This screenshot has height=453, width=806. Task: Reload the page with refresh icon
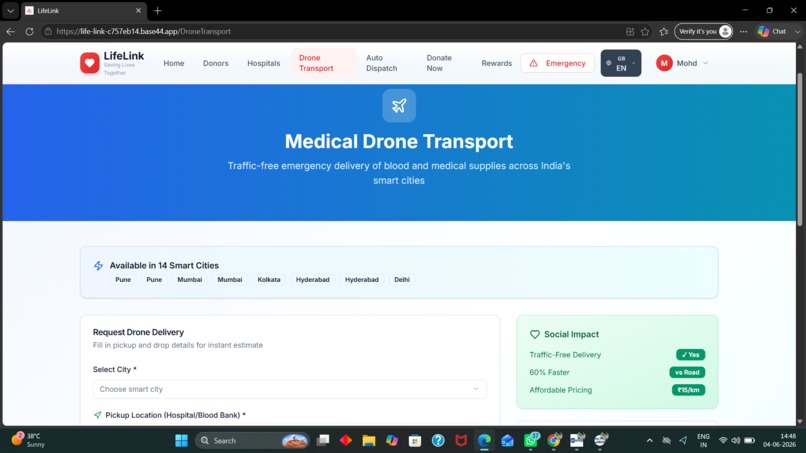(29, 31)
